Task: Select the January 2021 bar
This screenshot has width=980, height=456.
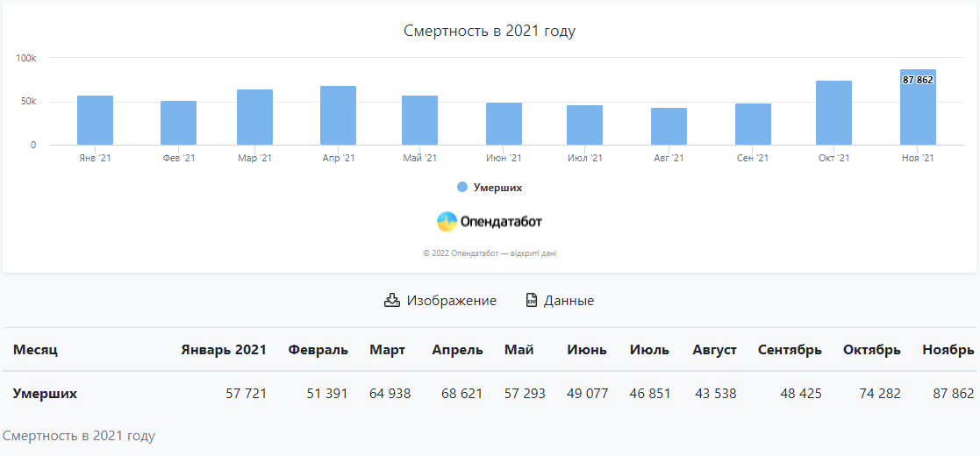Action: click(x=95, y=121)
